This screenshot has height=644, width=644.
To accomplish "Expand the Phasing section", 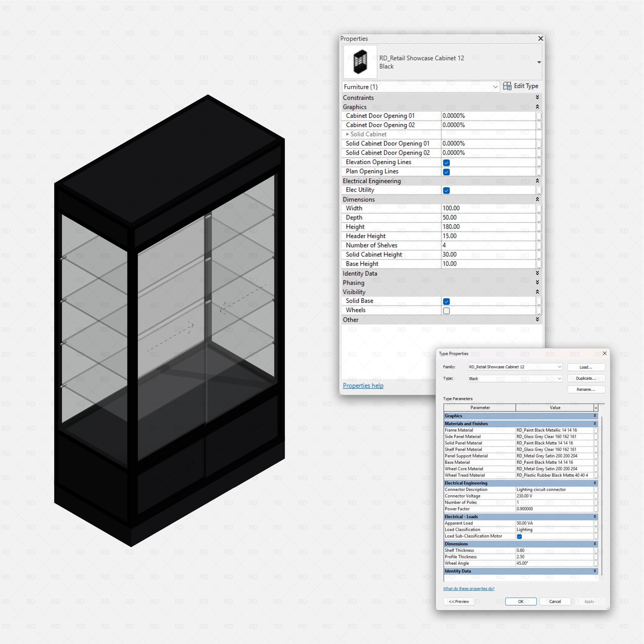I will tap(537, 282).
